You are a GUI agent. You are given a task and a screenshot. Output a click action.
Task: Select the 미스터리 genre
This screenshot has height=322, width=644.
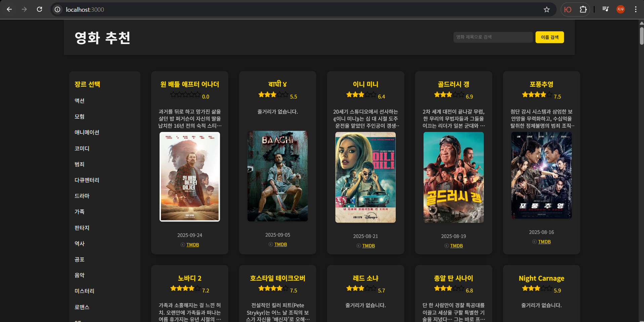click(85, 291)
